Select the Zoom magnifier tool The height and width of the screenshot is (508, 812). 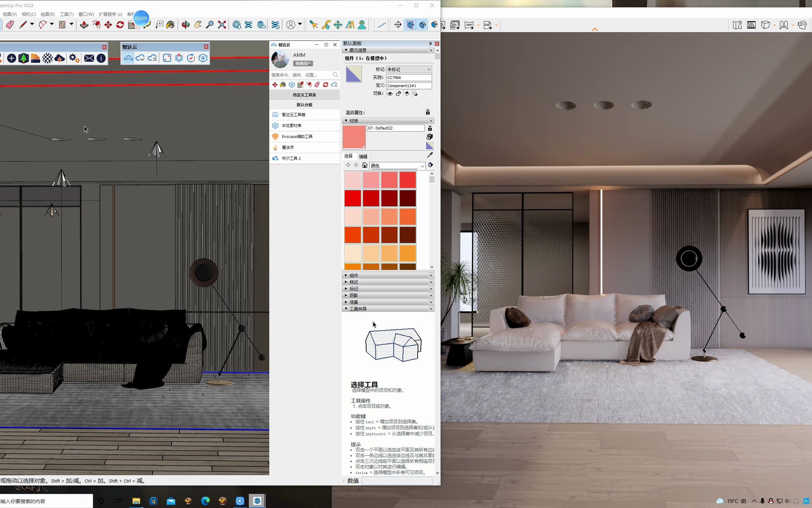pos(210,25)
